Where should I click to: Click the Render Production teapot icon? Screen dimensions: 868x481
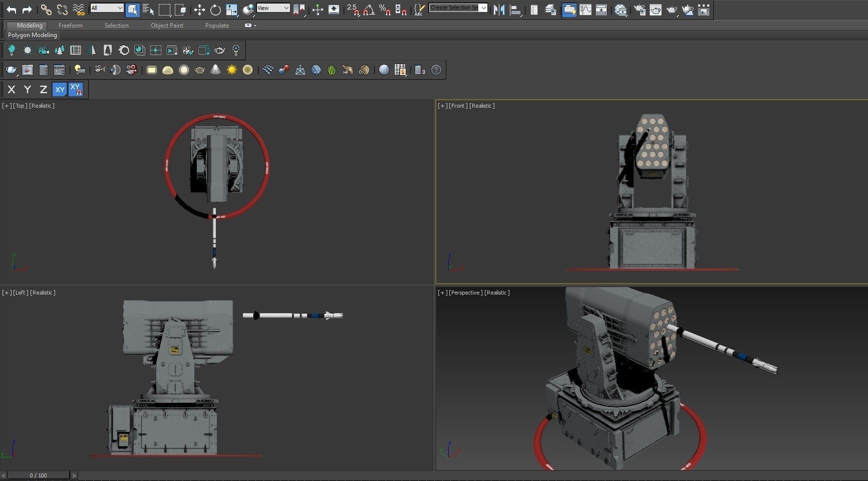click(672, 10)
